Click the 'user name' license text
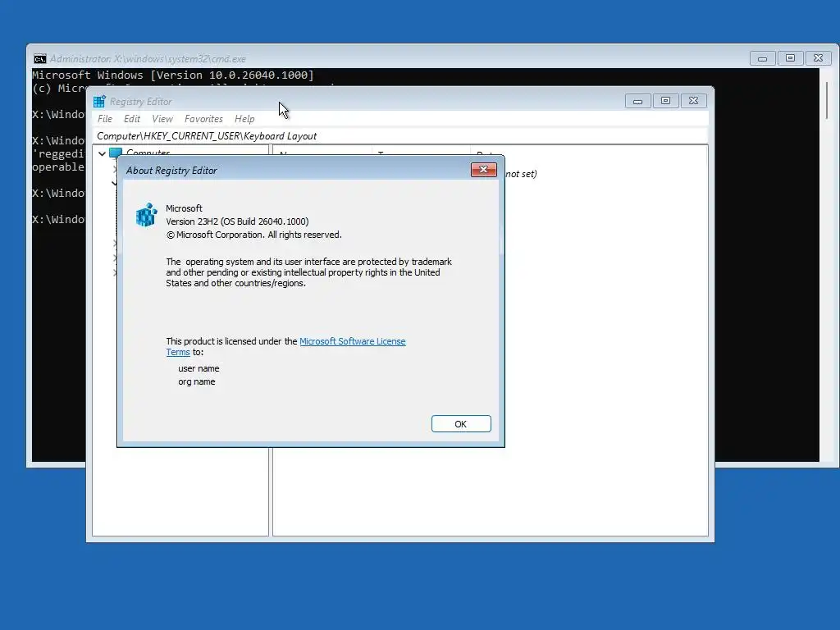The width and height of the screenshot is (840, 630). [x=199, y=368]
